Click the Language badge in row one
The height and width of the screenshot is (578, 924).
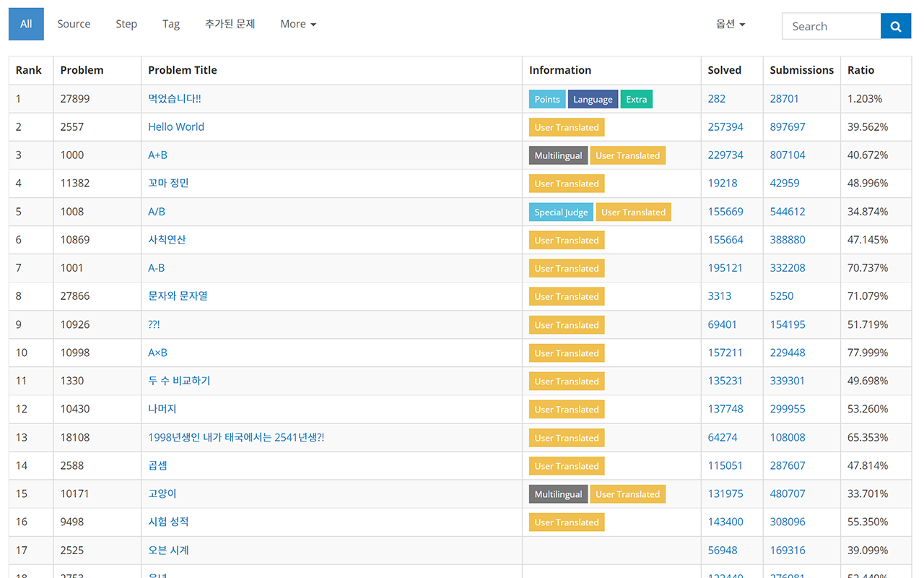593,100
